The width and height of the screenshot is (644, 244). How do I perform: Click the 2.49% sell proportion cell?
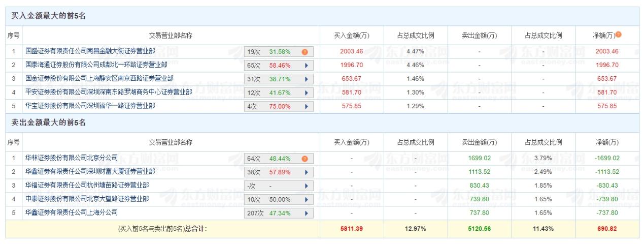543,172
